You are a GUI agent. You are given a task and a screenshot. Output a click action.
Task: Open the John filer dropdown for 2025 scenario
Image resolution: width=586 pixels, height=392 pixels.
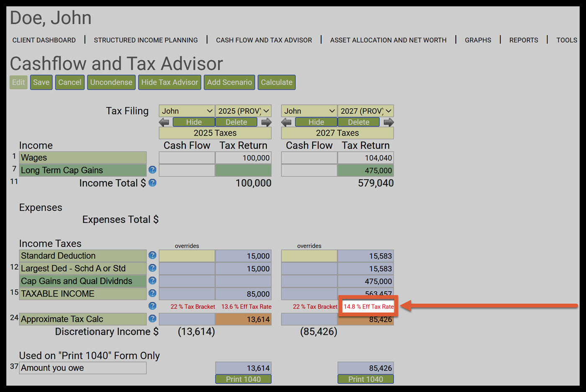click(x=187, y=111)
